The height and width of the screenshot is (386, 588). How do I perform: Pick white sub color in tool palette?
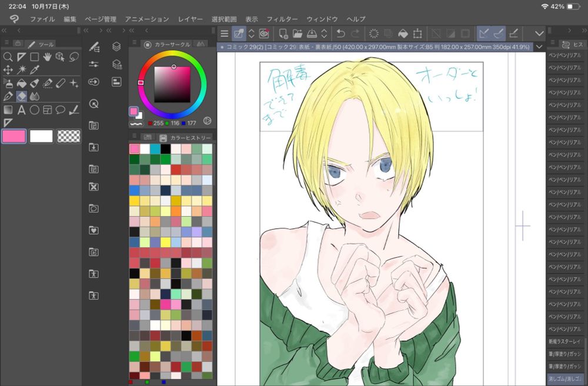[41, 136]
